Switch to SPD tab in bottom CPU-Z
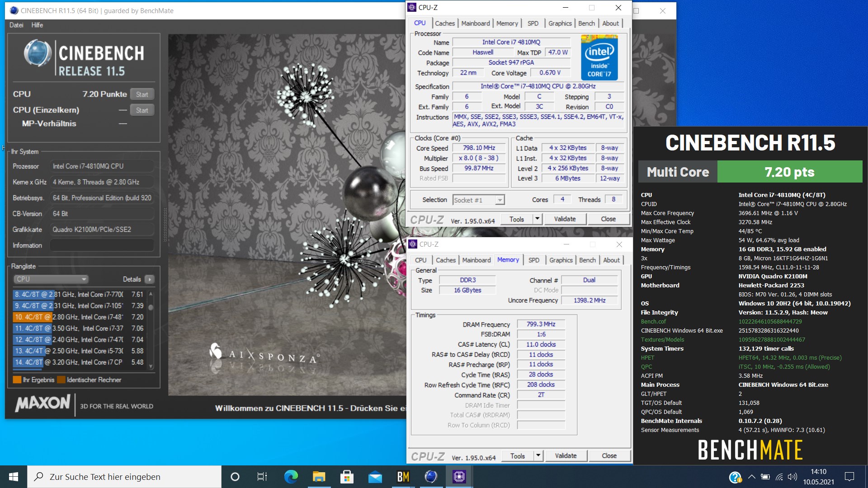This screenshot has width=868, height=488. point(534,260)
